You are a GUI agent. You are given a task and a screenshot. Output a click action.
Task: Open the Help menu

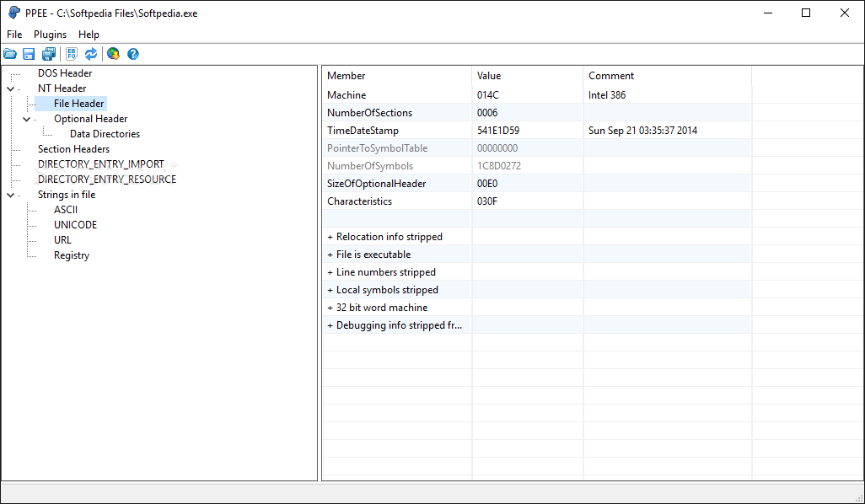click(x=89, y=35)
